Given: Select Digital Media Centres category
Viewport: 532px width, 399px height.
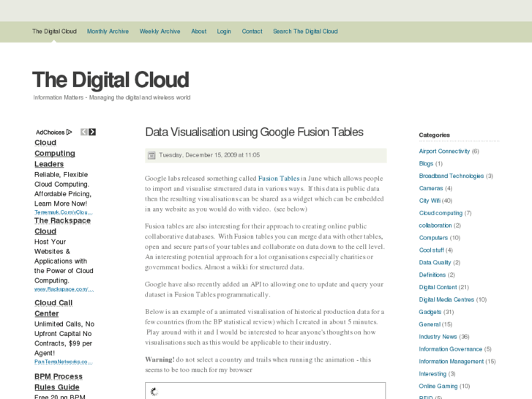Looking at the screenshot, I should [x=446, y=299].
